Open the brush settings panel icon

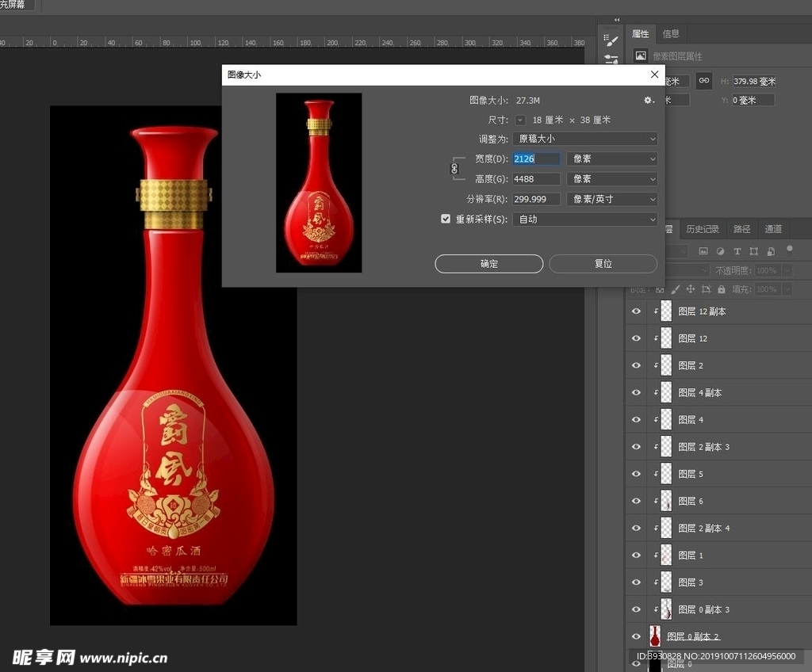tap(611, 40)
